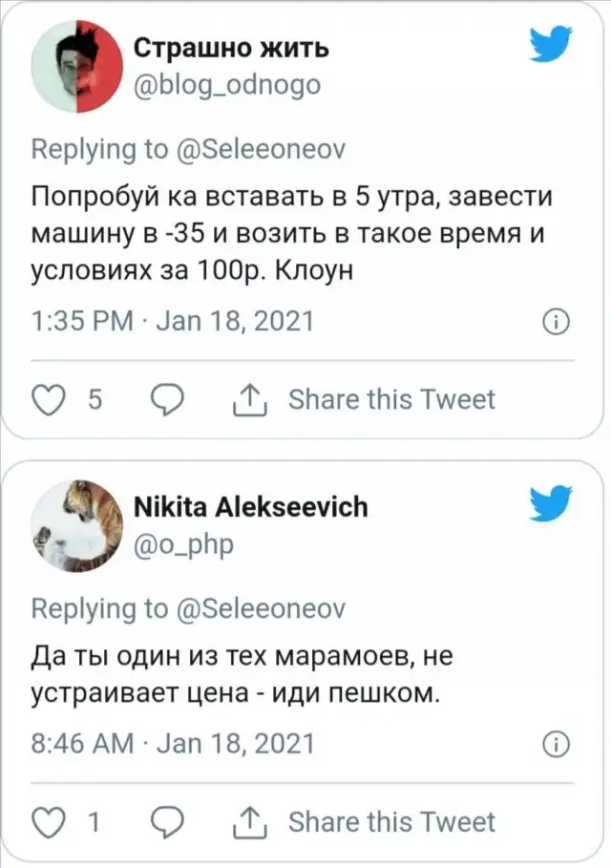Click "Share this Tweet" on second tweet

[391, 821]
